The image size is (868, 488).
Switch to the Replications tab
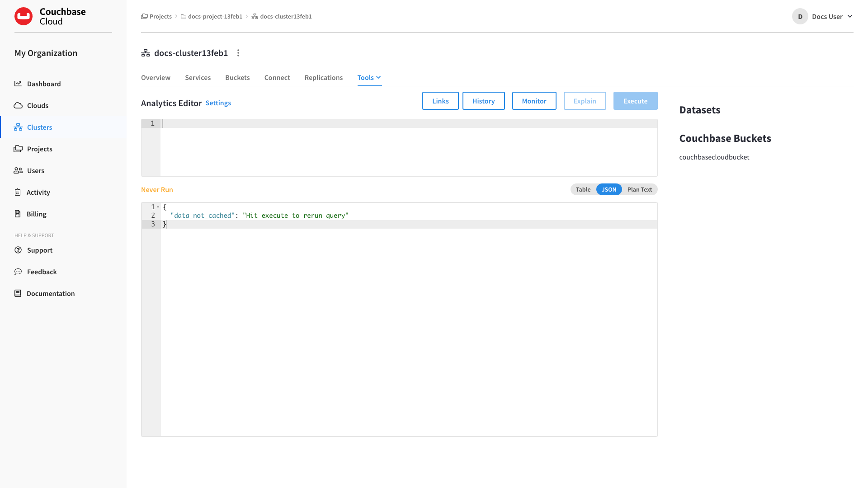[x=323, y=77]
